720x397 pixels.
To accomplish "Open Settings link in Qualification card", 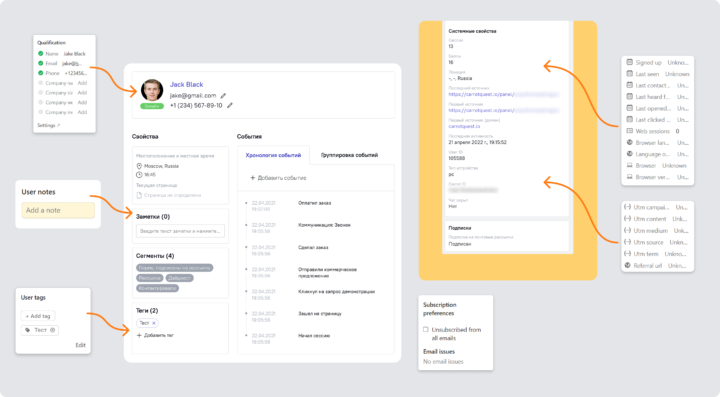I will pos(48,125).
